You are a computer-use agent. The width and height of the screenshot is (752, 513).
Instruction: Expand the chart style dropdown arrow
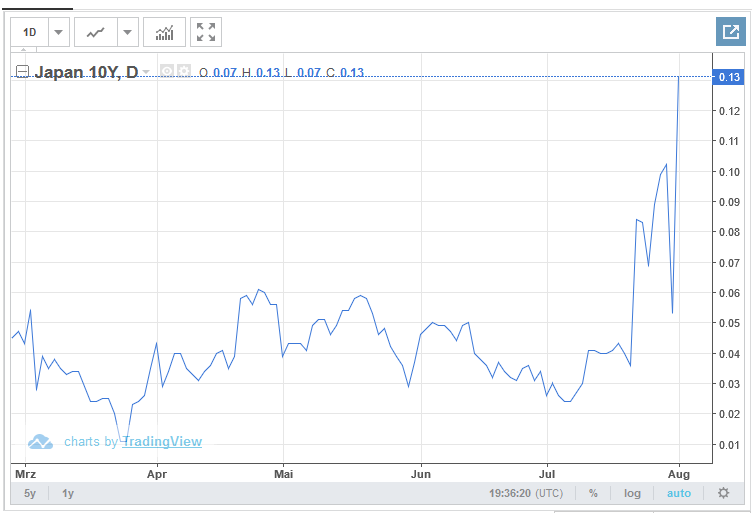coord(127,33)
